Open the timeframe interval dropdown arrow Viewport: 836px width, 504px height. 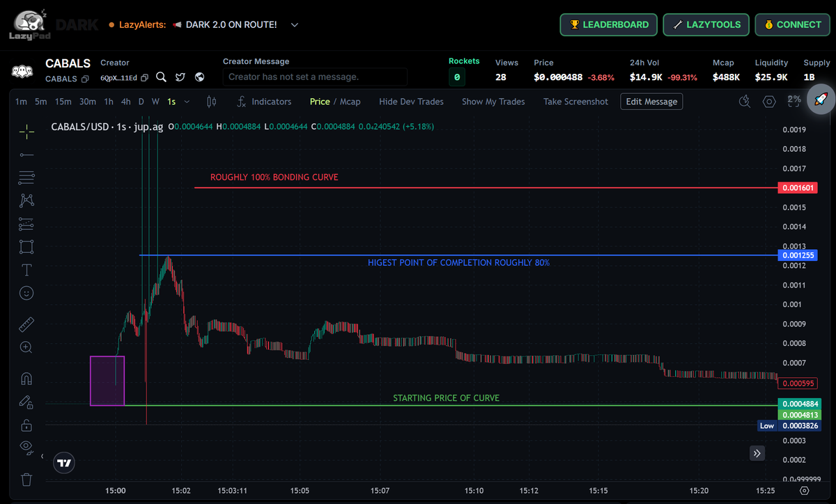(187, 102)
